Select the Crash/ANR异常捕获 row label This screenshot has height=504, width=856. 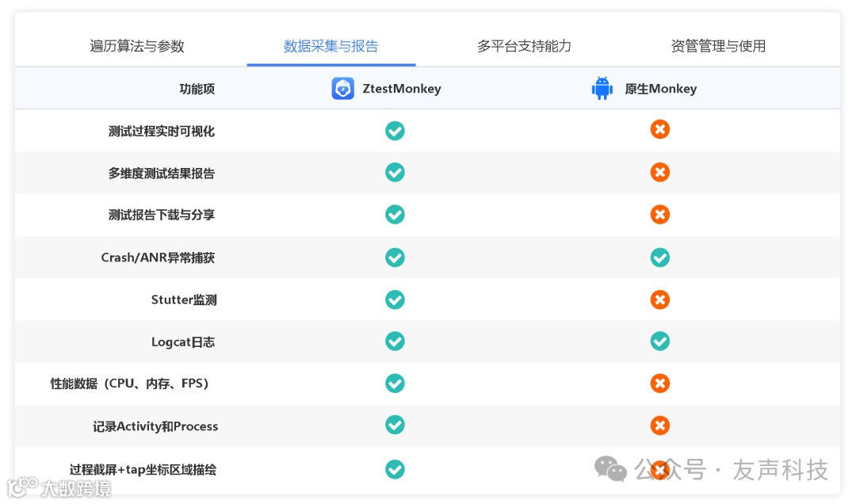(x=158, y=258)
